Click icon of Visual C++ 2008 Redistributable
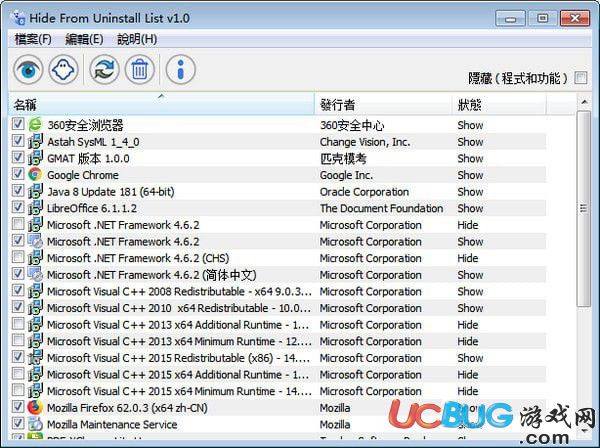Screen dimensions: 600x448 35,291
